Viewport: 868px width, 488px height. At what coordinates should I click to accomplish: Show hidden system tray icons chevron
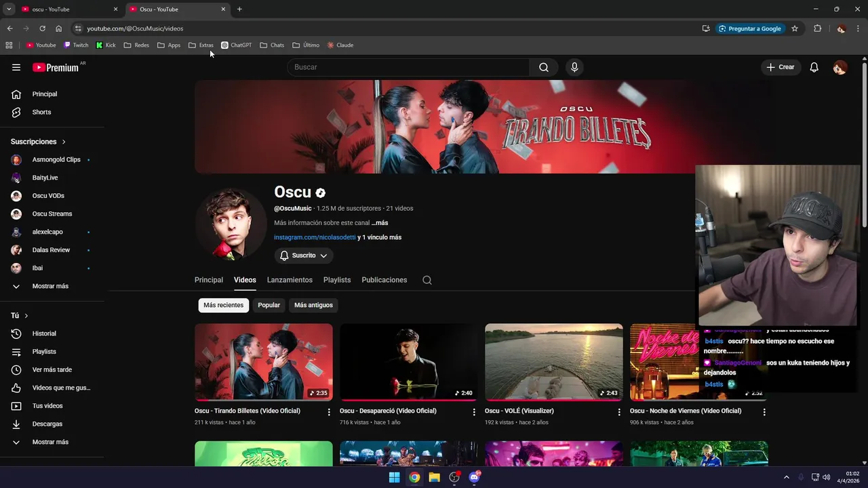tap(787, 477)
